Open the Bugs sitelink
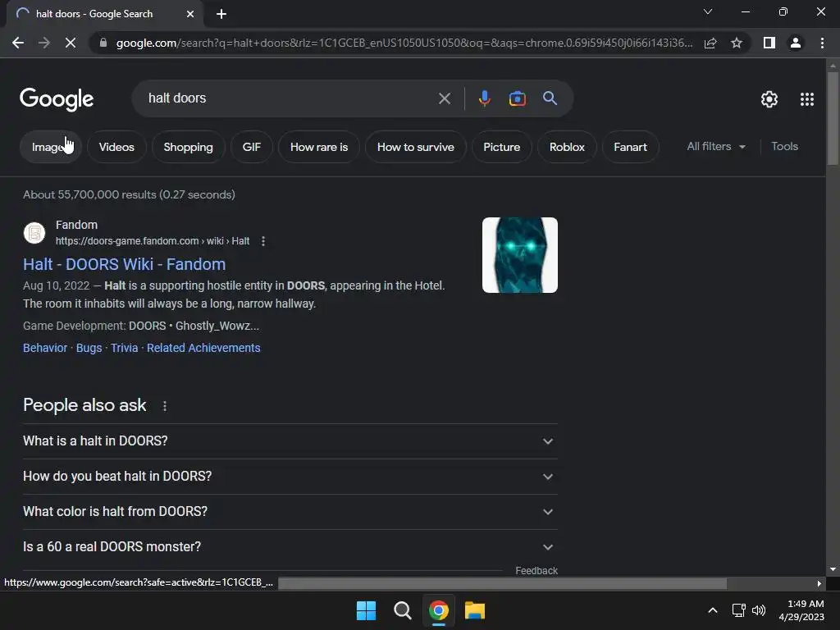The width and height of the screenshot is (840, 630). [89, 348]
